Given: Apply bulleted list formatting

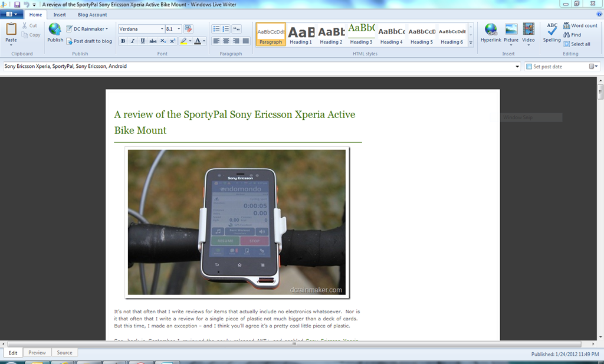Looking at the screenshot, I should 216,29.
